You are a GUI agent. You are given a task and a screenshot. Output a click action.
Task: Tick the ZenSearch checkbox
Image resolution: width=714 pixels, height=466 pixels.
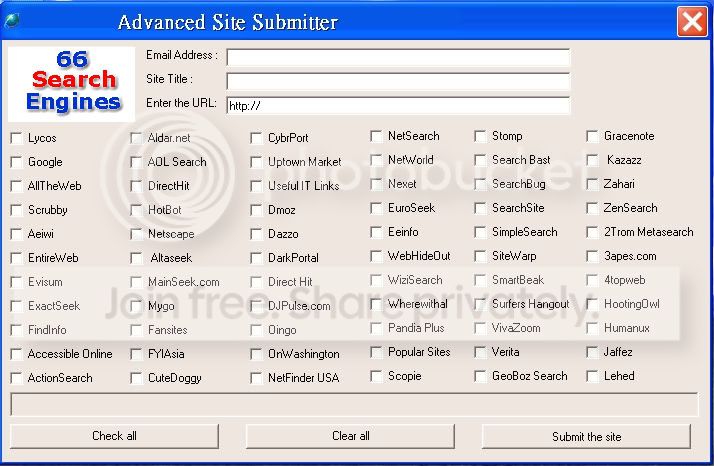click(592, 208)
